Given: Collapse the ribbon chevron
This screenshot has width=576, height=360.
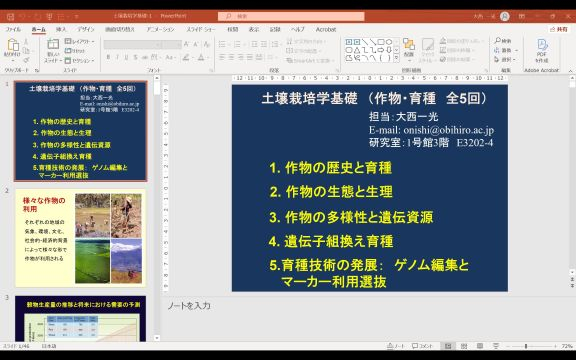Looking at the screenshot, I should pyautogui.click(x=570, y=71).
